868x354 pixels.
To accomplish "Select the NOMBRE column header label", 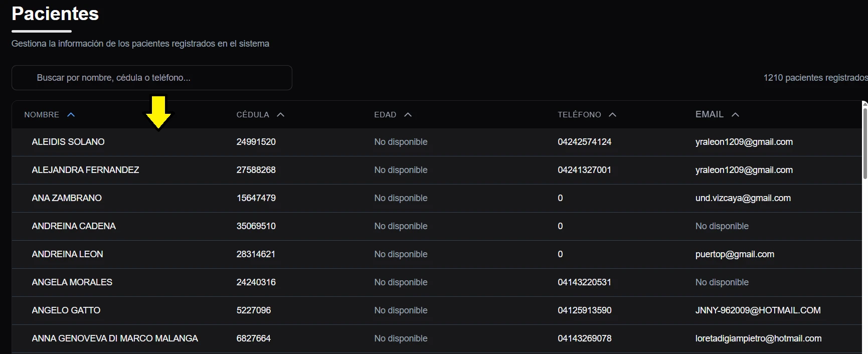I will 42,115.
